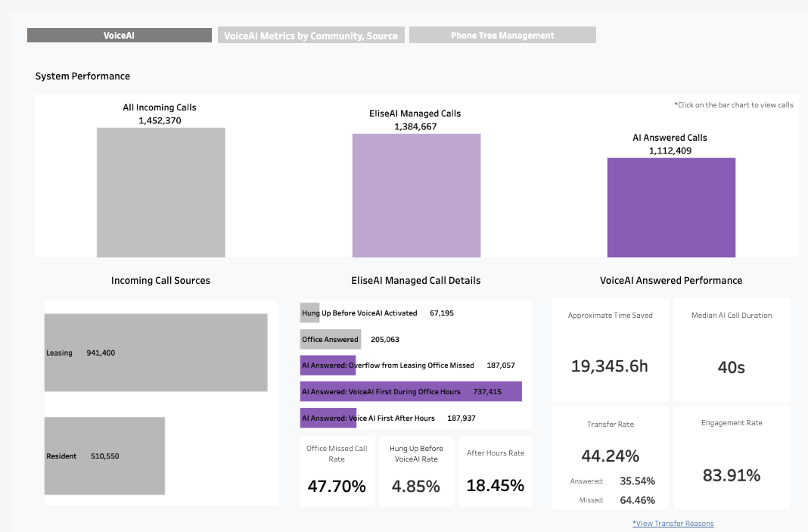This screenshot has width=808, height=532.
Task: Click the 18.45% After Hours Rate
Action: [x=496, y=485]
